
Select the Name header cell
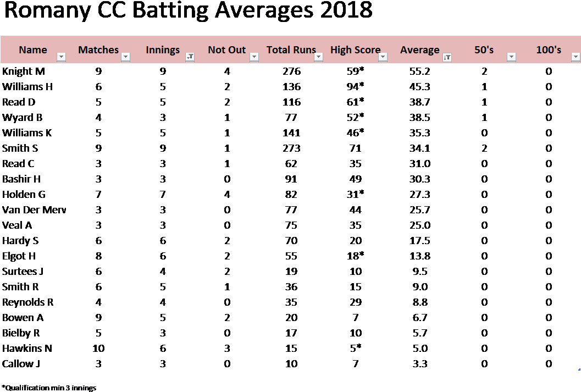[33, 50]
